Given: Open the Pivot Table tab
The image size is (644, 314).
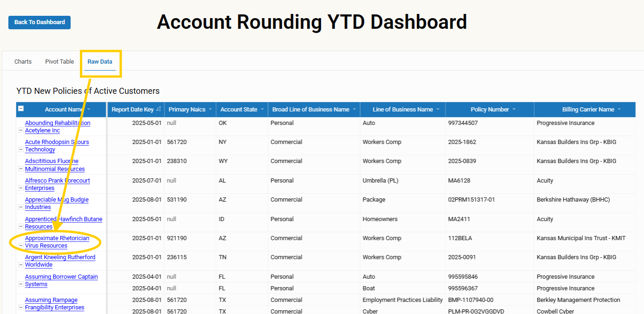Looking at the screenshot, I should coord(59,61).
